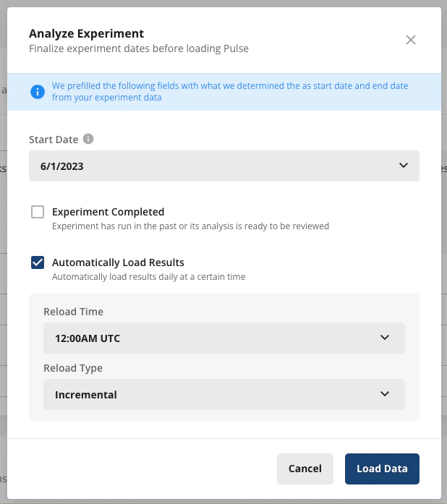
Task: Click the chevron arrow on Reload Time field
Action: pyautogui.click(x=385, y=338)
